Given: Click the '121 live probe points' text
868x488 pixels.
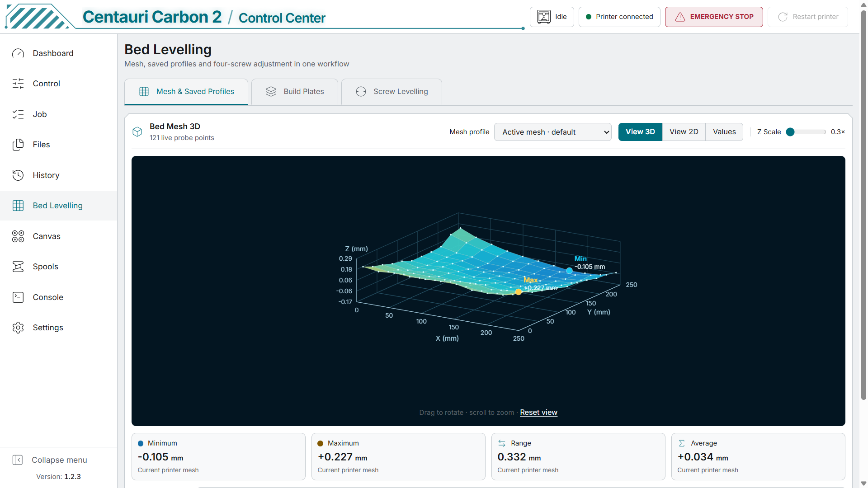Looking at the screenshot, I should click(x=182, y=138).
